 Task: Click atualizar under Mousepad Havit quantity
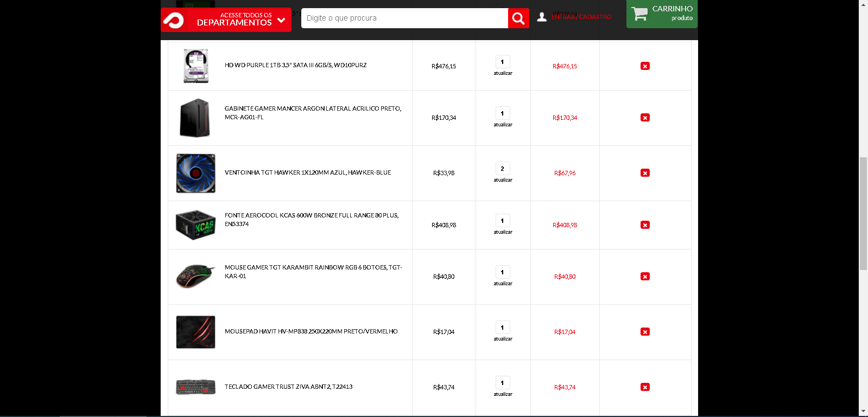503,339
